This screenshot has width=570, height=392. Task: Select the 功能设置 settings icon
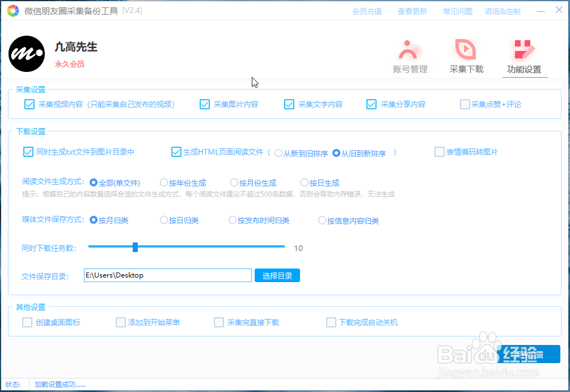pyautogui.click(x=524, y=57)
